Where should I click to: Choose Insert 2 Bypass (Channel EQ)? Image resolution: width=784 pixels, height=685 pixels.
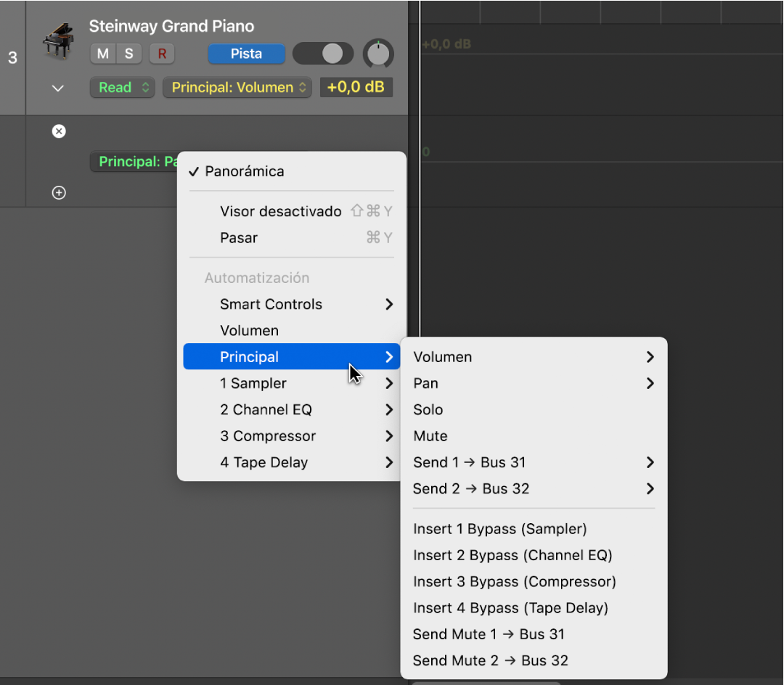[513, 556]
